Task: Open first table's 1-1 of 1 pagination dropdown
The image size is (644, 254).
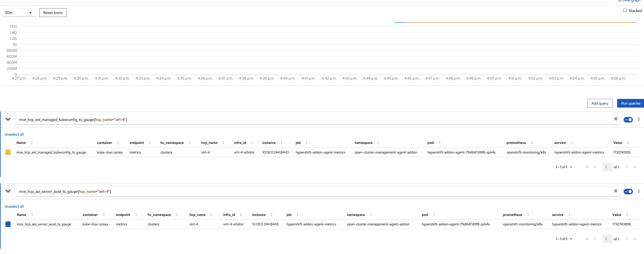Action: coord(564,167)
